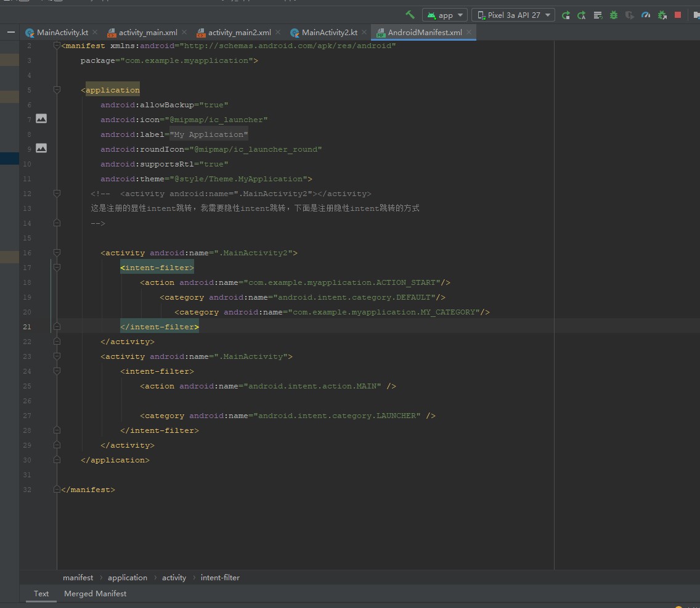The width and height of the screenshot is (700, 608).
Task: Click the application breadcrumb item
Action: click(x=127, y=578)
